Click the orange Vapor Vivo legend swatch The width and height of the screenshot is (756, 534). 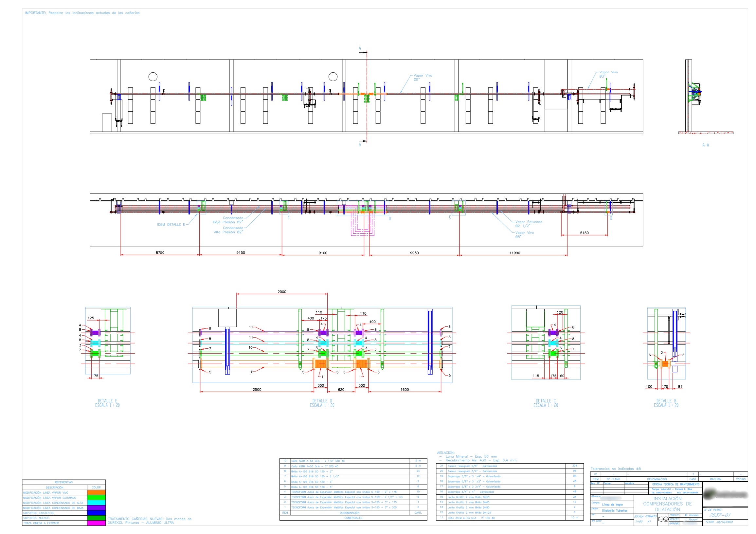(96, 492)
